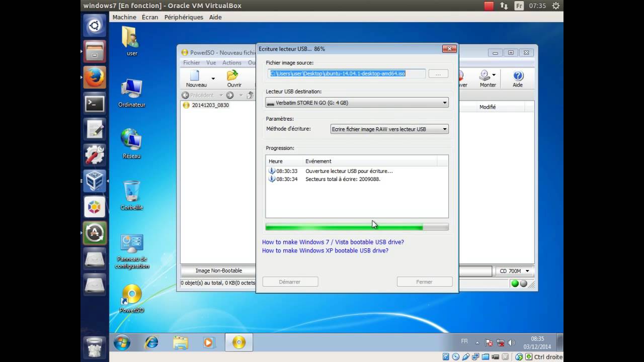
Task: Expand the Monter dropdown arrow
Action: [x=494, y=75]
